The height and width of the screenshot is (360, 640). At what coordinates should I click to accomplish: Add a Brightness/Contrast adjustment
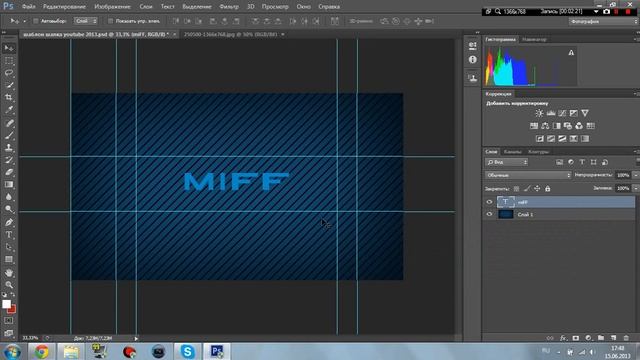[539, 113]
